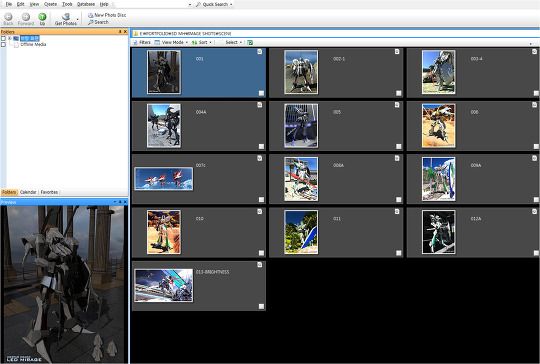This screenshot has height=364, width=540.
Task: Check the Offline Media folder checkbox
Action: (x=3, y=44)
